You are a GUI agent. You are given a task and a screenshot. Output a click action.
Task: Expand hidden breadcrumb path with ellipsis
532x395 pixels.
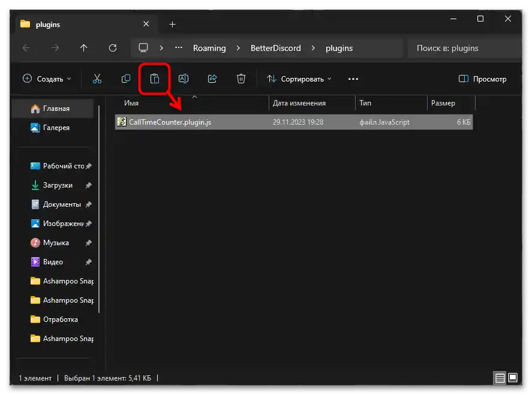click(x=179, y=48)
